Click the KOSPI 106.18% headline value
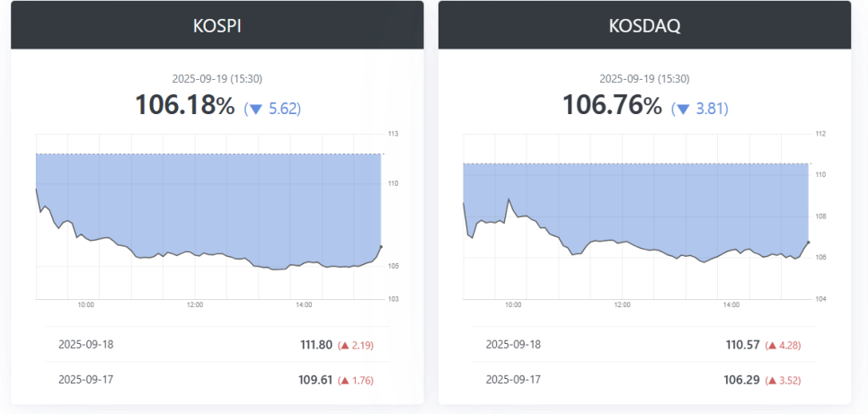 tap(185, 105)
